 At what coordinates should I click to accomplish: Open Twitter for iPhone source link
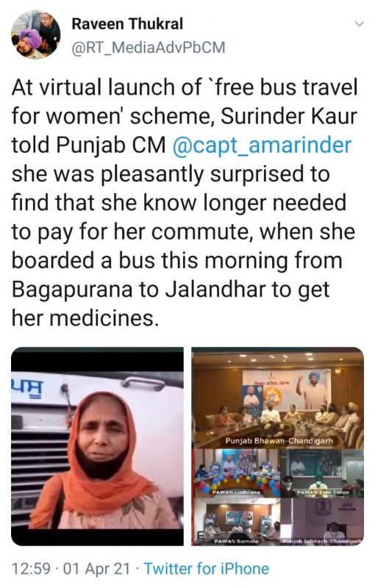(x=207, y=568)
